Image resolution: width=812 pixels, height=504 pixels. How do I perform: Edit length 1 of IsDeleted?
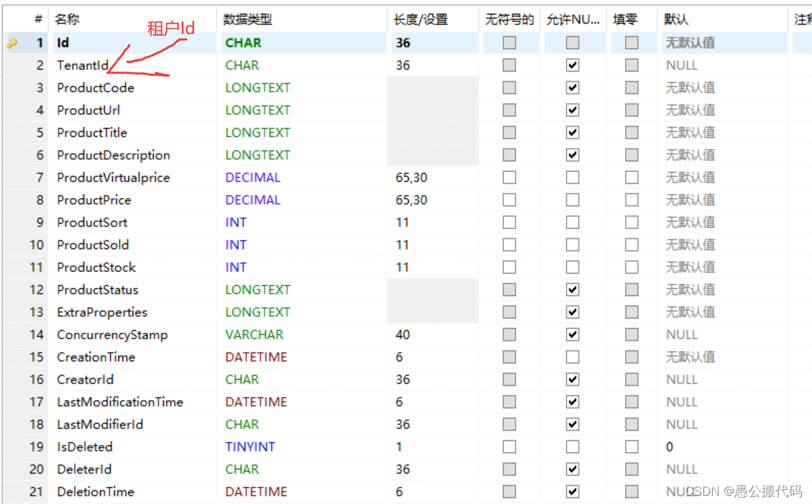[x=399, y=446]
